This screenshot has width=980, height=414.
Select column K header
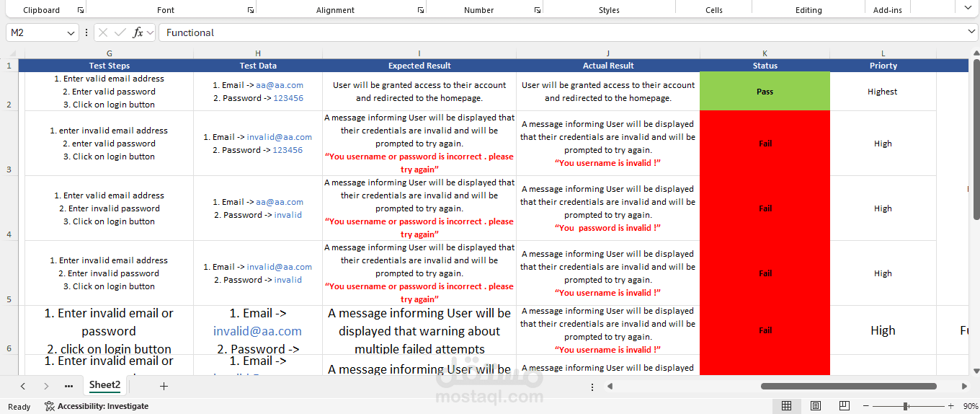point(765,53)
